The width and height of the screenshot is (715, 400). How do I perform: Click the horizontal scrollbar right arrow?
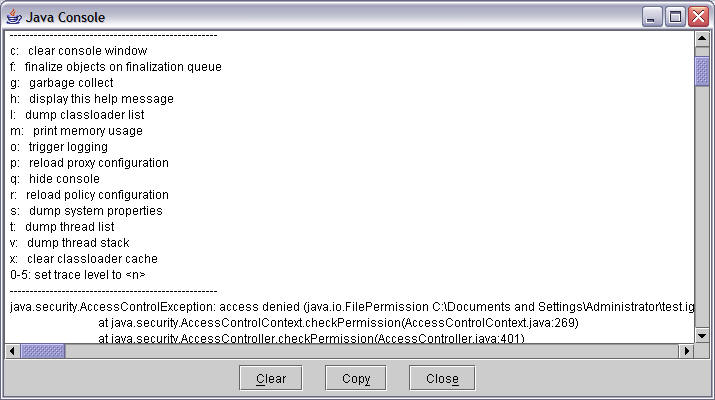(x=687, y=351)
